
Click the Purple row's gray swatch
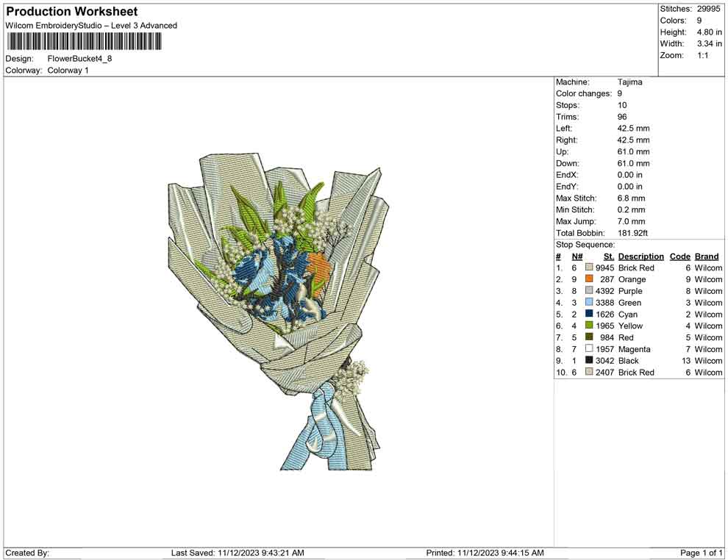pyautogui.click(x=589, y=291)
